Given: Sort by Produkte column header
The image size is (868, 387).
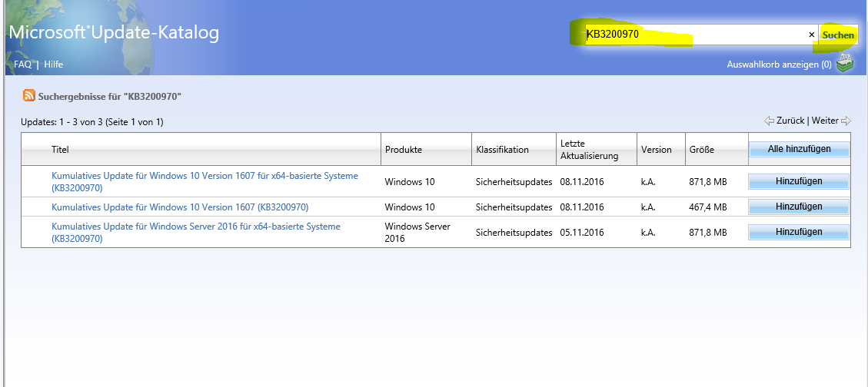Looking at the screenshot, I should 404,149.
